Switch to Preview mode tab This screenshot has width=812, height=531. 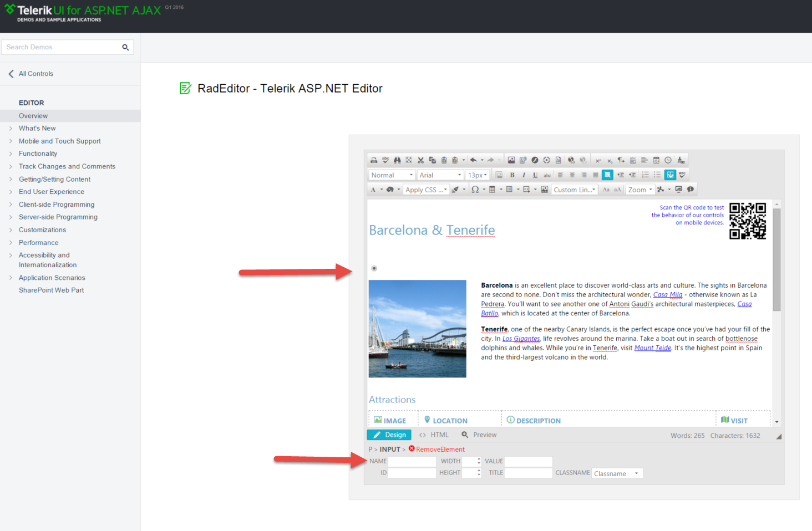479,435
